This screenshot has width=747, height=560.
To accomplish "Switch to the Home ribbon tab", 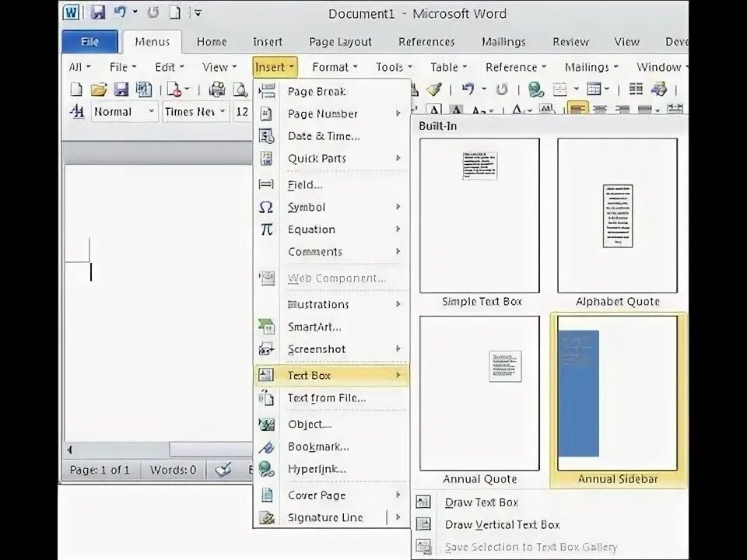I will pos(212,42).
